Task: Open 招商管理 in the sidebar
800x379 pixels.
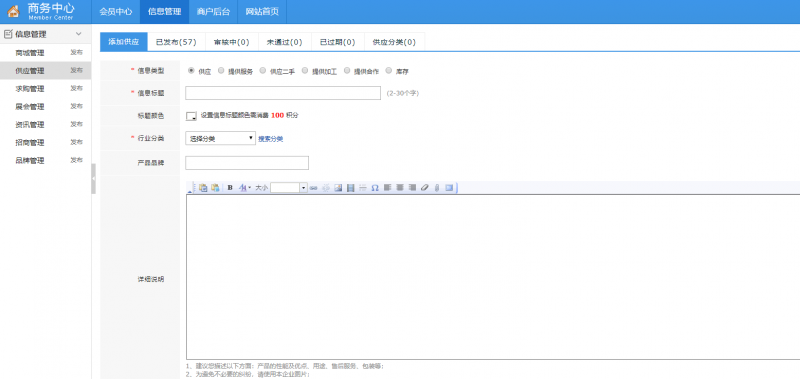Action: [x=30, y=142]
